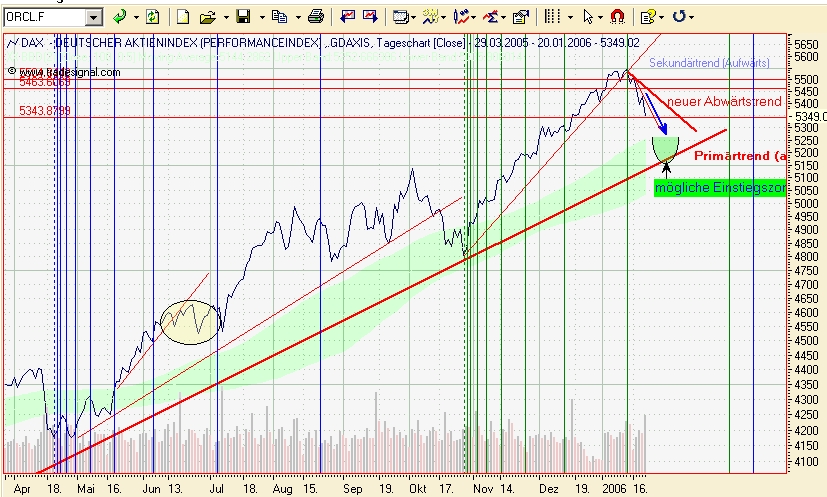The image size is (827, 497).
Task: Click the 5349.0 current price marker
Action: tap(810, 116)
